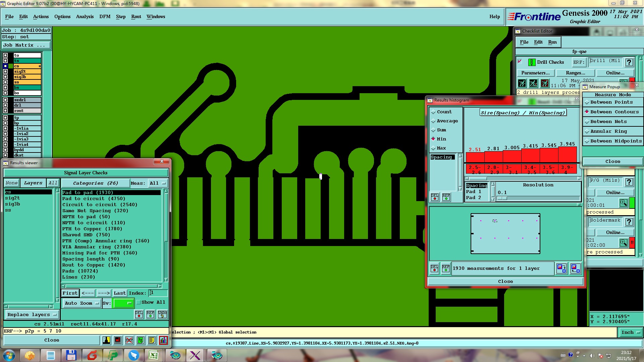Open the Analysis menu

click(x=85, y=16)
